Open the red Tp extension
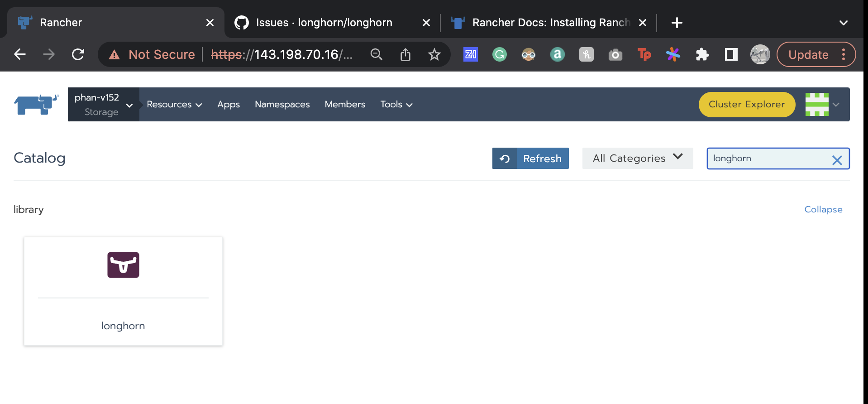This screenshot has width=868, height=404. click(x=644, y=54)
